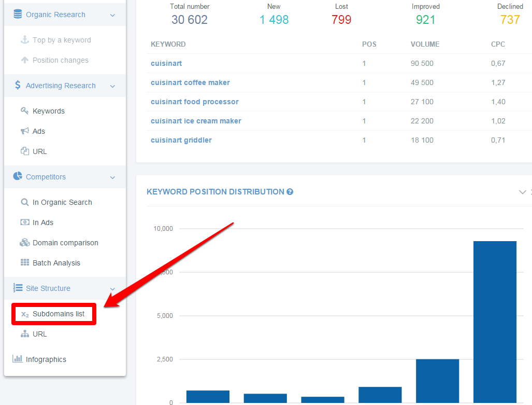Viewport: 532px width, 405px height.
Task: Click the up-arrow icon beside Position changes
Action: coord(25,60)
